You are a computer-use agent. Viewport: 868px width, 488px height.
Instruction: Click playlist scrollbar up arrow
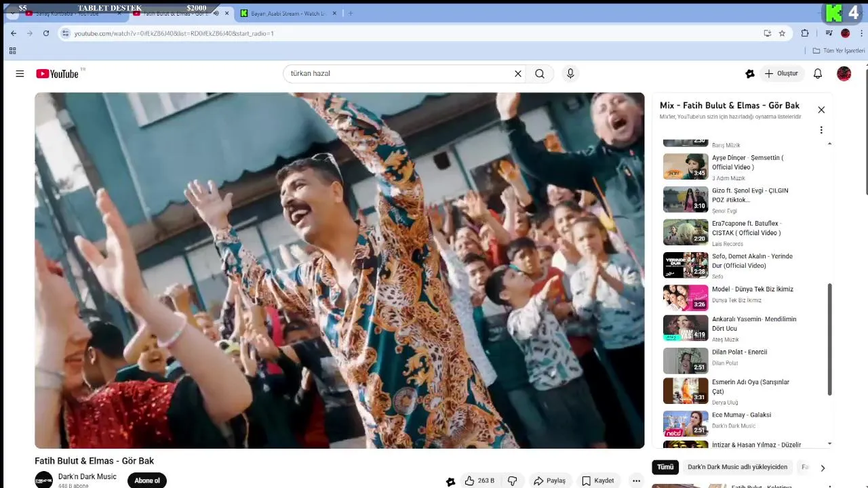pos(829,143)
